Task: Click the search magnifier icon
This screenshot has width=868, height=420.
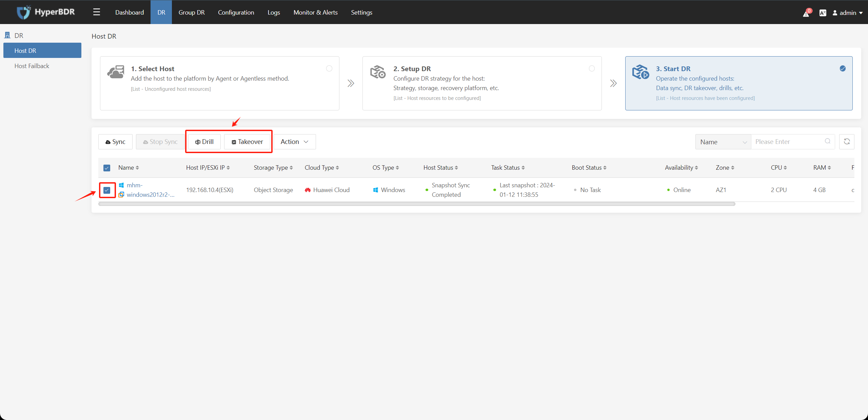Action: point(828,141)
